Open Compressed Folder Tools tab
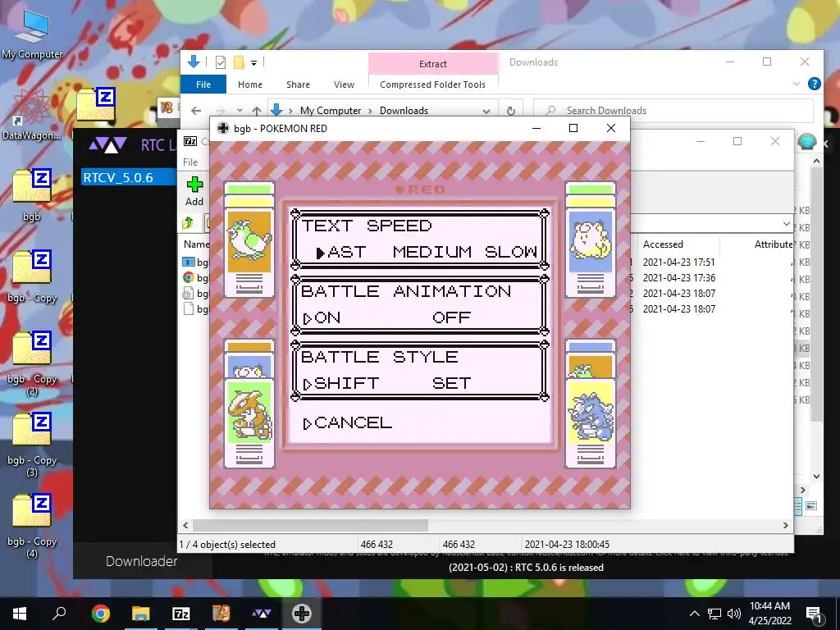Viewport: 840px width, 630px height. pos(433,84)
